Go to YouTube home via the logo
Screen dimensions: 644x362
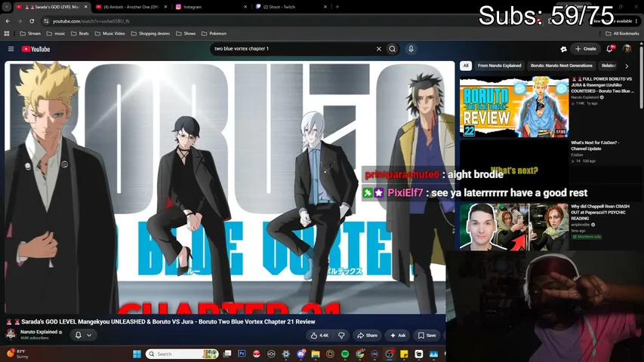pos(35,49)
